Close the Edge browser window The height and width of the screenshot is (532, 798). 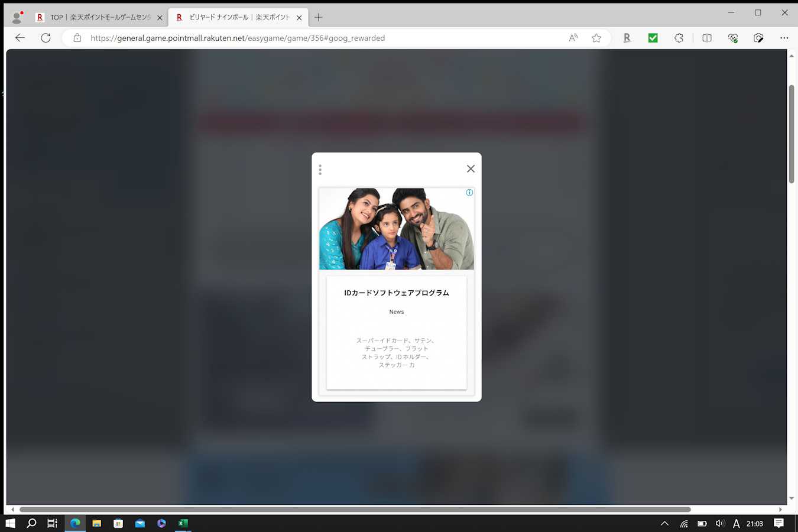click(784, 12)
